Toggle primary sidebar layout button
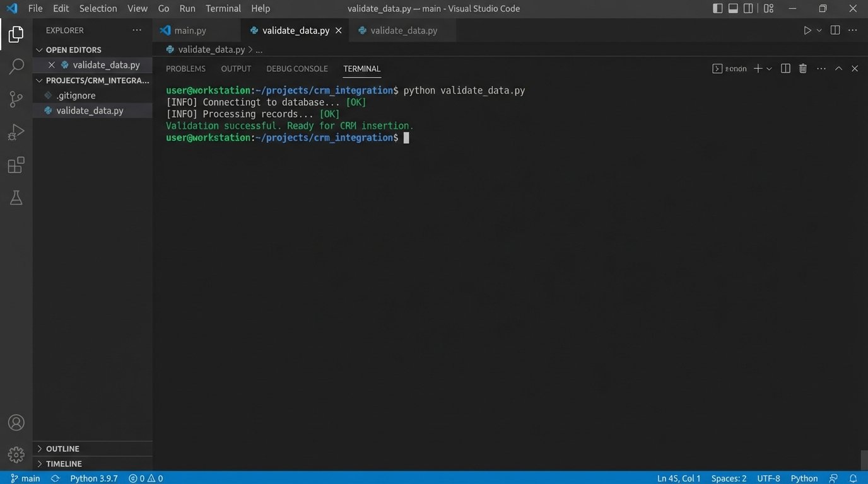The height and width of the screenshot is (484, 868). [718, 8]
